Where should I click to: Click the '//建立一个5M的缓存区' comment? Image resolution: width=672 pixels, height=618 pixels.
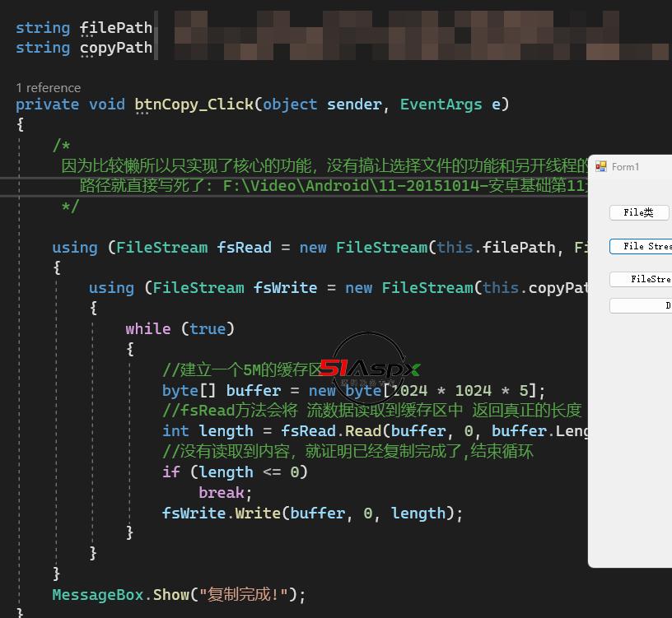click(x=242, y=369)
